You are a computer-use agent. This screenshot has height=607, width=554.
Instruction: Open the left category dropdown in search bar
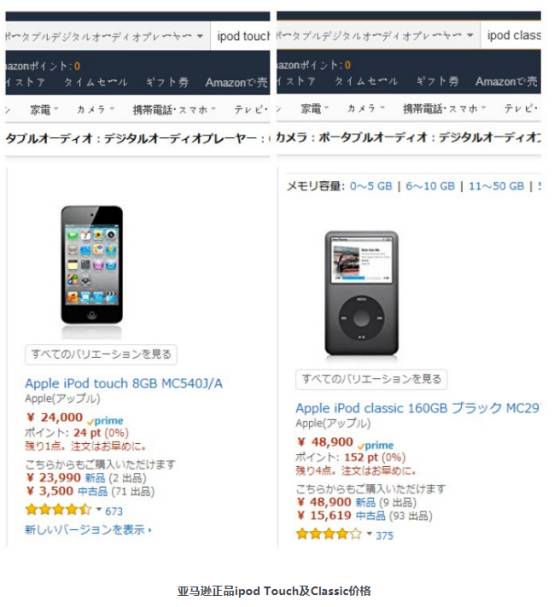pyautogui.click(x=105, y=36)
